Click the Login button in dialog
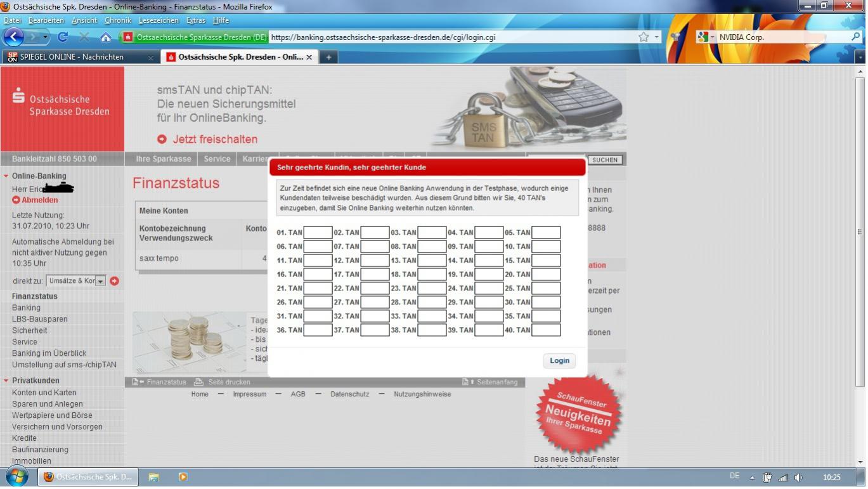Image resolution: width=868 pixels, height=489 pixels. coord(559,360)
